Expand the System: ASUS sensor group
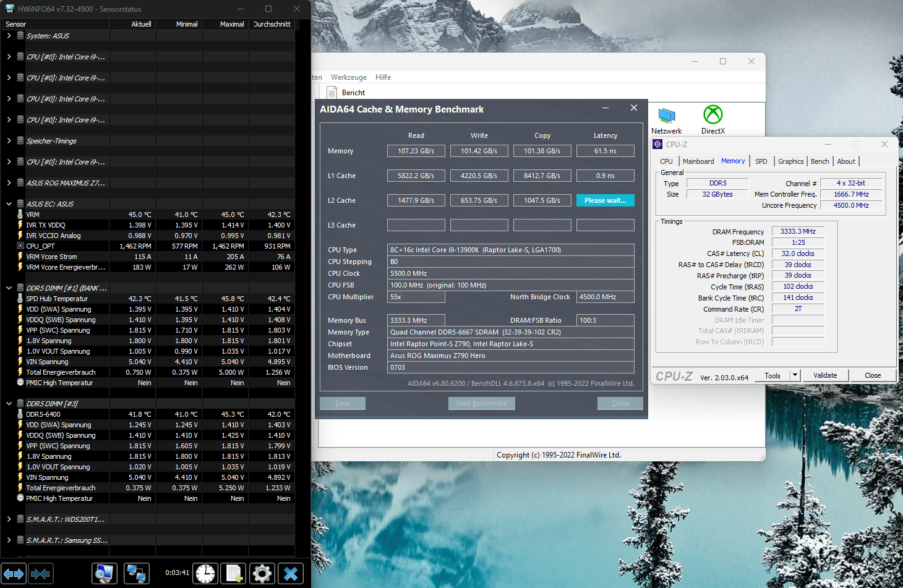The width and height of the screenshot is (903, 588). click(x=9, y=36)
